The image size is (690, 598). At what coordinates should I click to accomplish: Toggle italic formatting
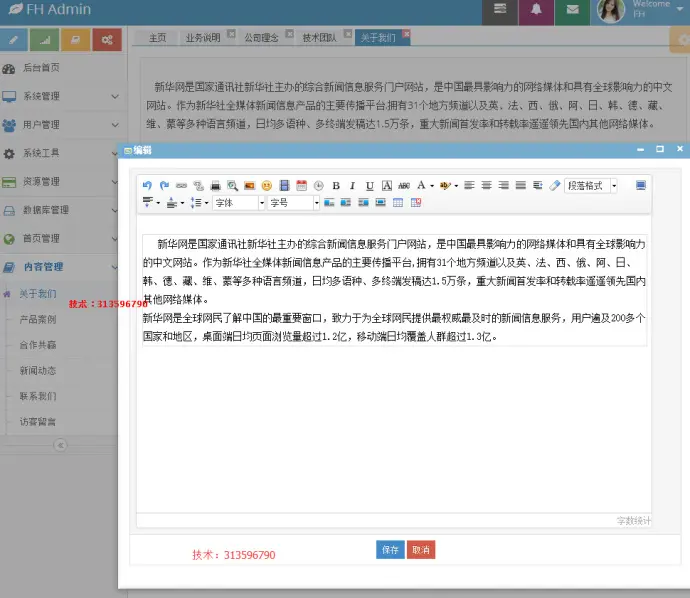tap(352, 186)
